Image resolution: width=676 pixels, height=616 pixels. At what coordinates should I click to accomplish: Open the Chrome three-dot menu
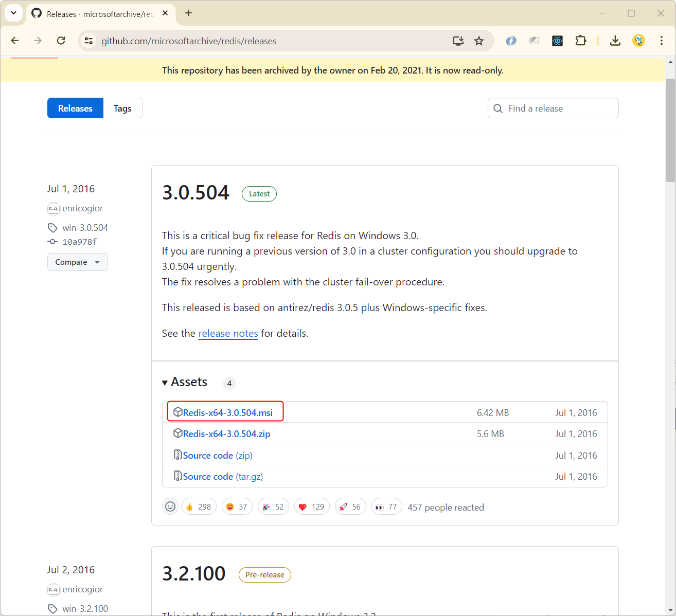pos(662,41)
